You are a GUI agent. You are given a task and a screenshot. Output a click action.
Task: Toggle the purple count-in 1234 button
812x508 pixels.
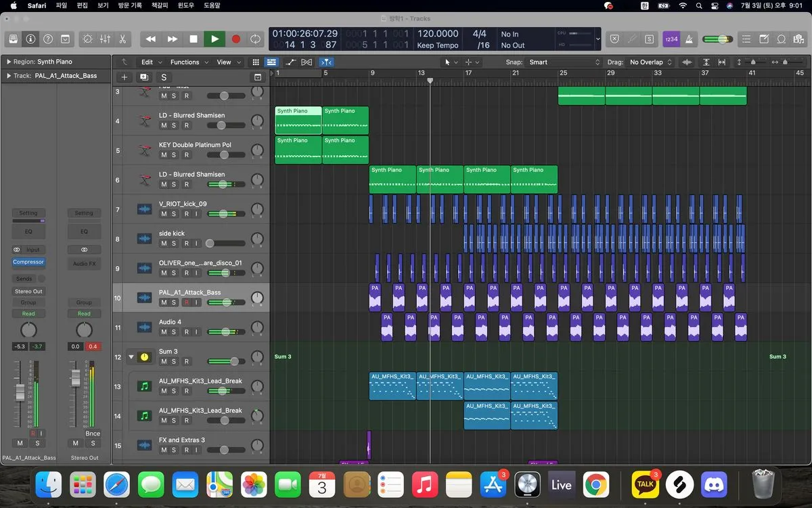click(671, 39)
